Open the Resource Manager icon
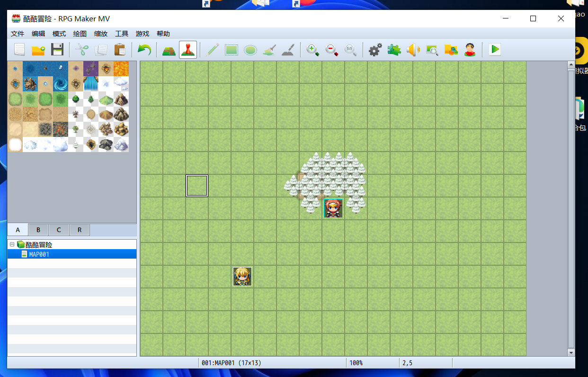Image resolution: width=588 pixels, height=377 pixels. [451, 49]
